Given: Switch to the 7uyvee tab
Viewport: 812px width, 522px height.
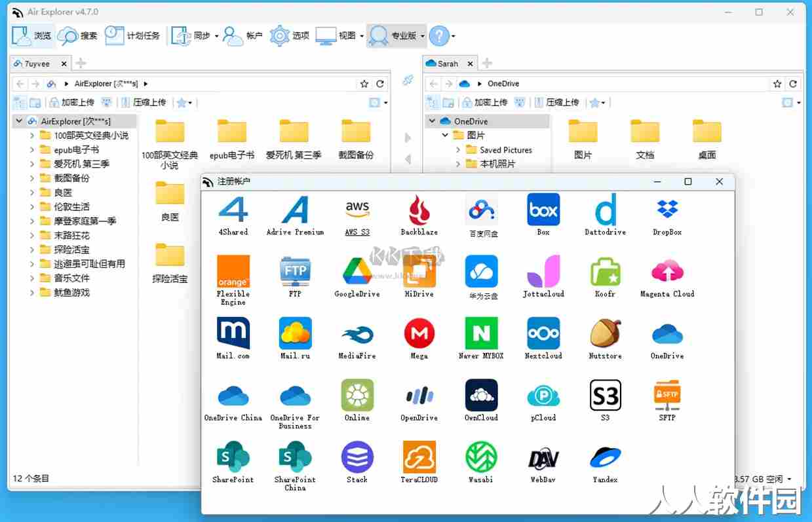Looking at the screenshot, I should 37,64.
